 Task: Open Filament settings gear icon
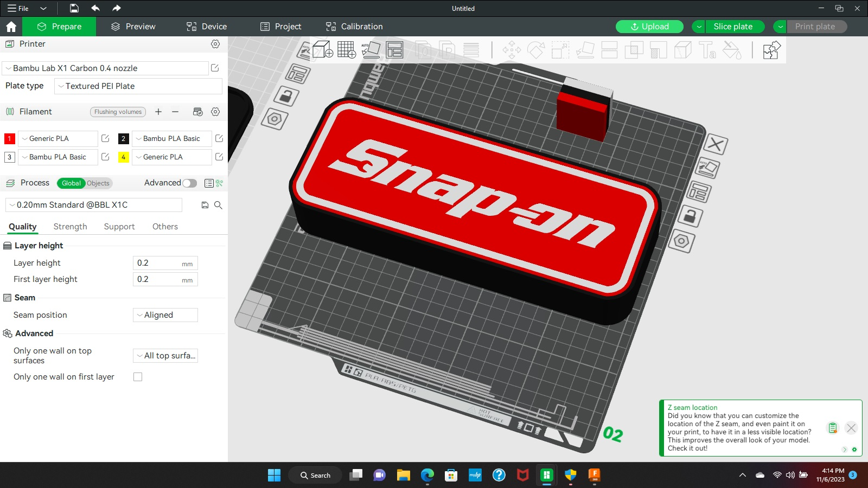pyautogui.click(x=215, y=112)
